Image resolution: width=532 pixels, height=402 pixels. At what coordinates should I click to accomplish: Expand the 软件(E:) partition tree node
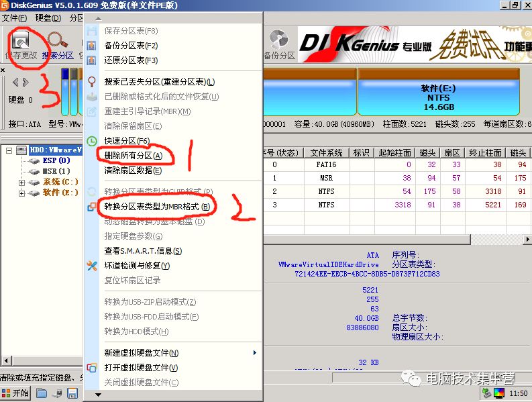click(22, 193)
